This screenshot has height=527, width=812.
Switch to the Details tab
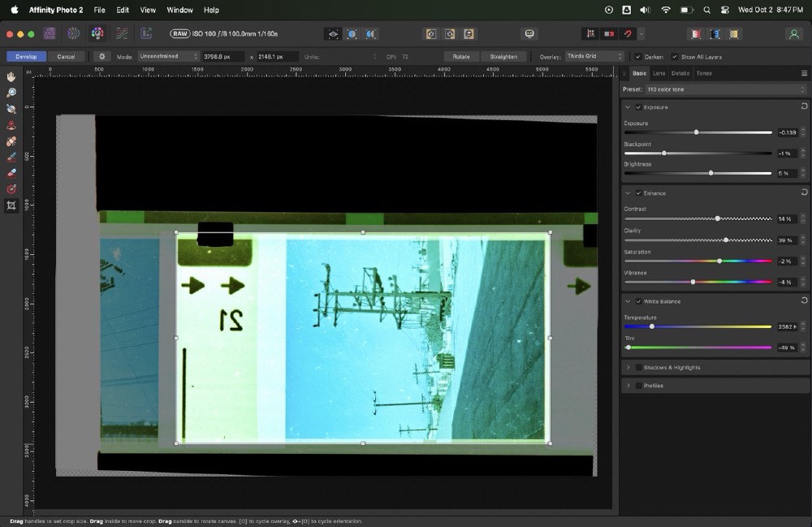coord(680,74)
